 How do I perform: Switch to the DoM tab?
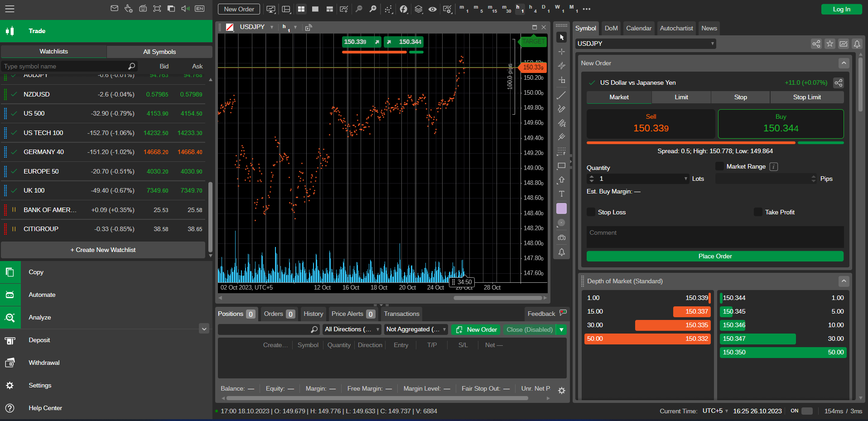pyautogui.click(x=611, y=28)
